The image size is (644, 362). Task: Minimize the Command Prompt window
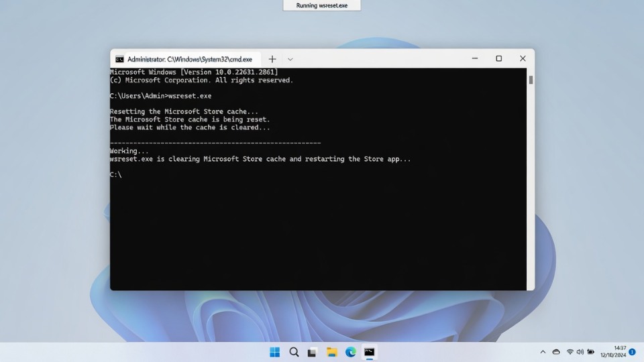[x=475, y=59]
